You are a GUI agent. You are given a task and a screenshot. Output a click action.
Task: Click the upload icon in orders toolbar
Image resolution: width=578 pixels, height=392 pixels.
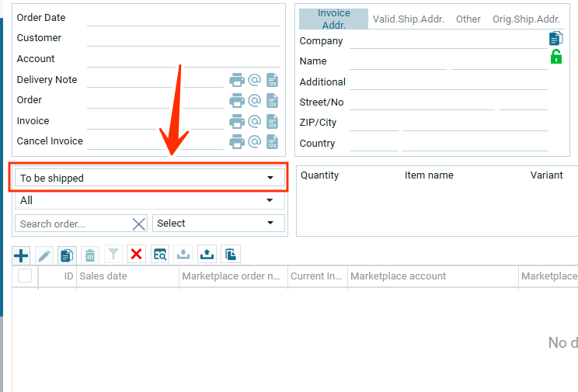point(207,254)
